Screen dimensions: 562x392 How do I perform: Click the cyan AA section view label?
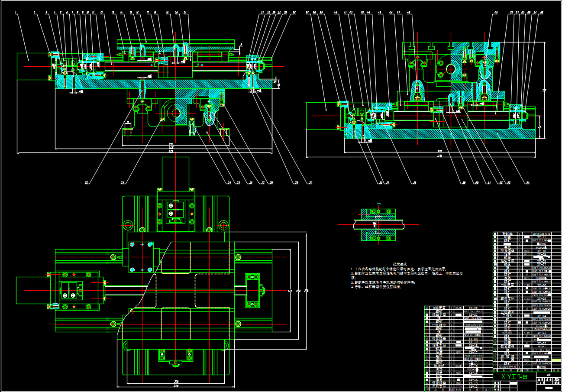(378, 203)
